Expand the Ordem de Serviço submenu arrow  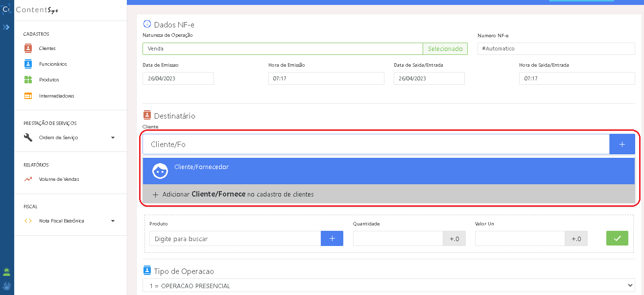[113, 138]
